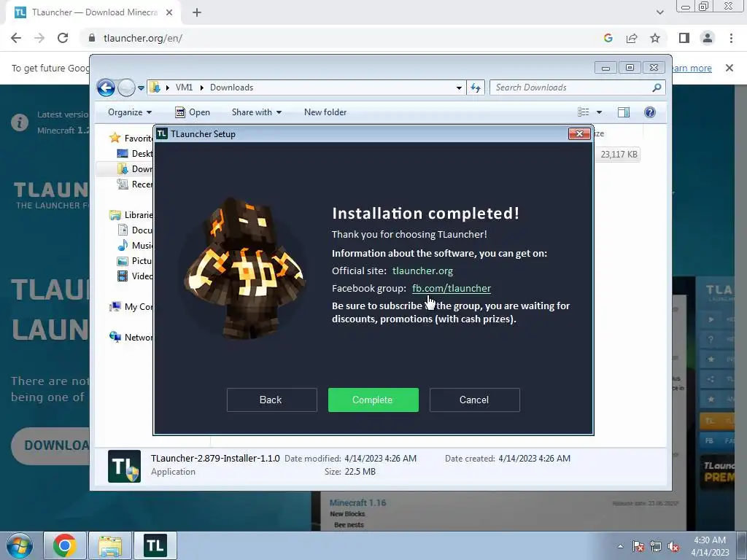Select Pictures library in navigation pane
Image resolution: width=747 pixels, height=560 pixels.
coord(135,261)
